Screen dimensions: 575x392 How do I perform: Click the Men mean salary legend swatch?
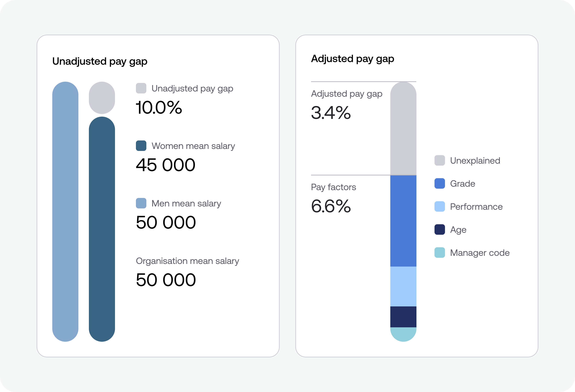[141, 203]
